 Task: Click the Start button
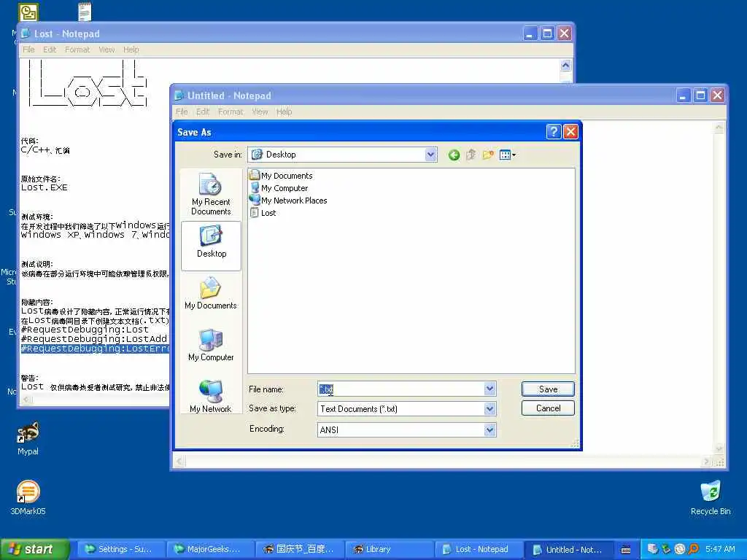point(34,549)
